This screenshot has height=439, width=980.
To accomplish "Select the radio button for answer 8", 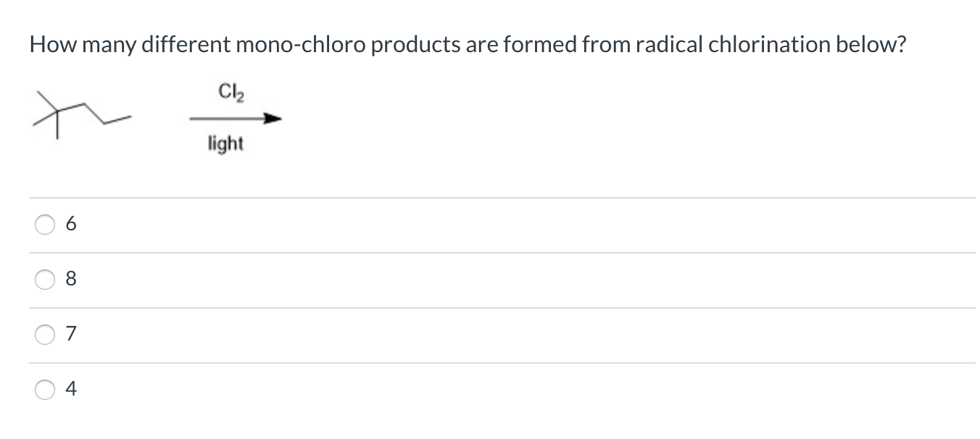I will (x=45, y=280).
